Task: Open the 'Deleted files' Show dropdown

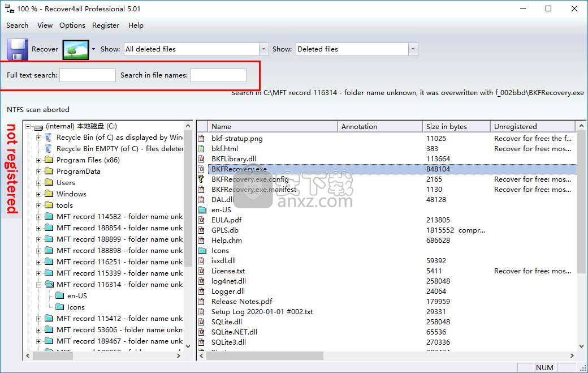Action: pos(413,49)
